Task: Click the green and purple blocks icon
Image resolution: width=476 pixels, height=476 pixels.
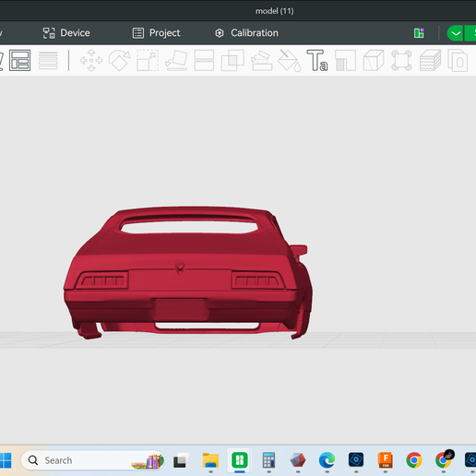Action: coord(419,33)
